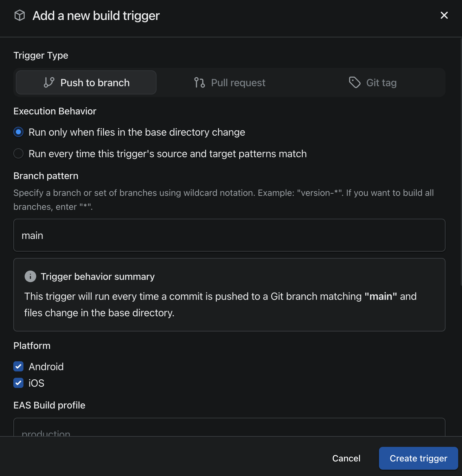This screenshot has height=476, width=462.
Task: Select the Push to branch trigger type
Action: coord(86,82)
